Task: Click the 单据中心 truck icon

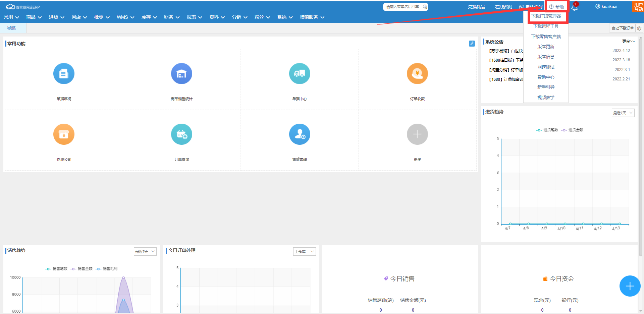Action: [300, 74]
